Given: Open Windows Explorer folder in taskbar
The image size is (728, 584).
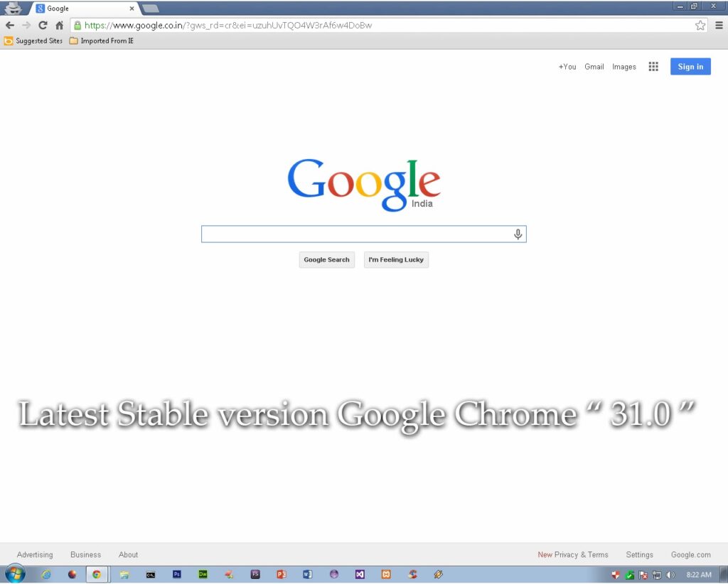Looking at the screenshot, I should [x=124, y=575].
